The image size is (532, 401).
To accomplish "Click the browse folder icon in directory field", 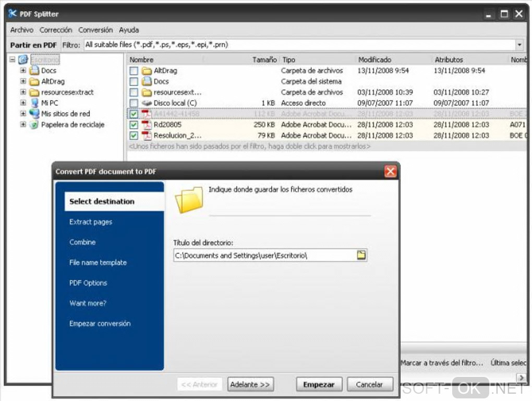I will pyautogui.click(x=361, y=255).
